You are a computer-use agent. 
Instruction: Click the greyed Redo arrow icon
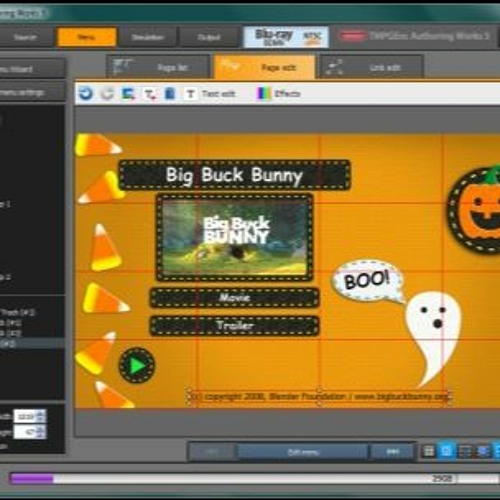(107, 94)
